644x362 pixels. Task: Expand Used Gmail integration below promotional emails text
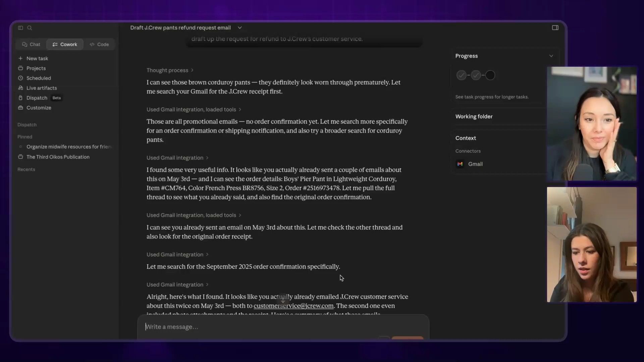pyautogui.click(x=177, y=158)
